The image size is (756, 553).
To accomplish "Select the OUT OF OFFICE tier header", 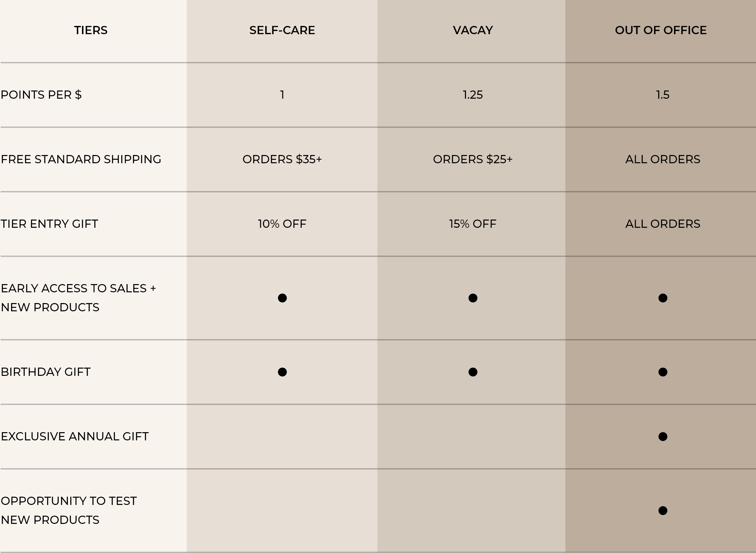I will pyautogui.click(x=661, y=30).
